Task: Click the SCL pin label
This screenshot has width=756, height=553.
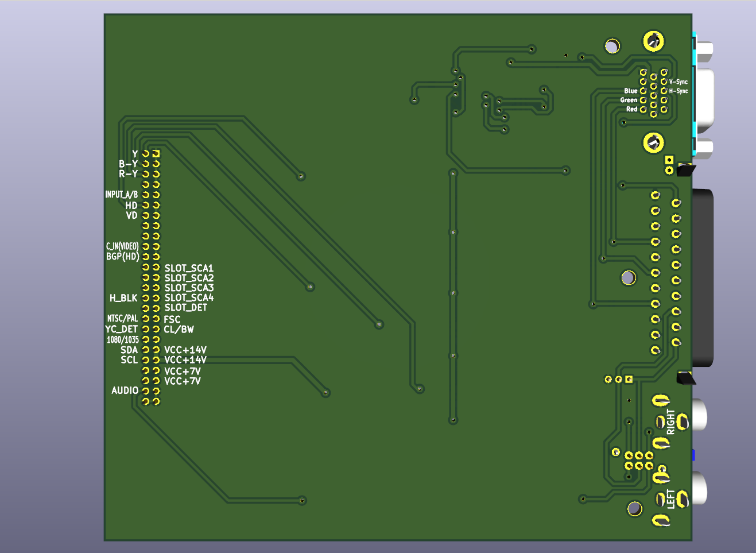Action: 129,359
